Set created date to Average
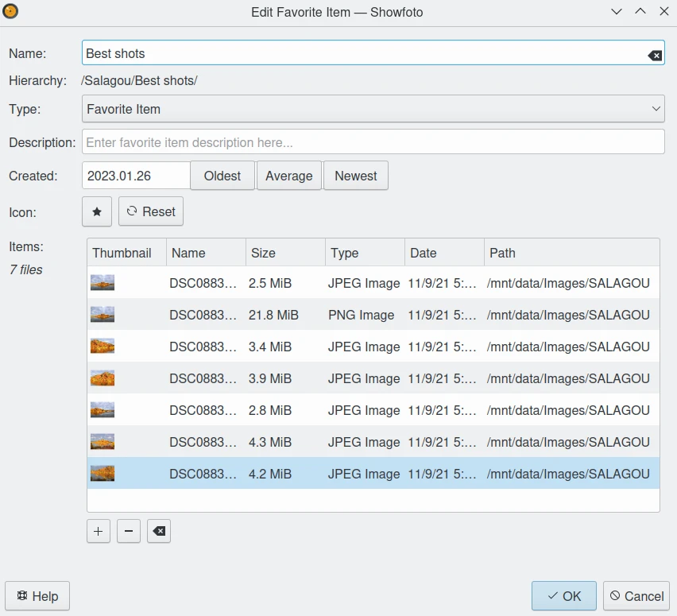 (x=288, y=176)
